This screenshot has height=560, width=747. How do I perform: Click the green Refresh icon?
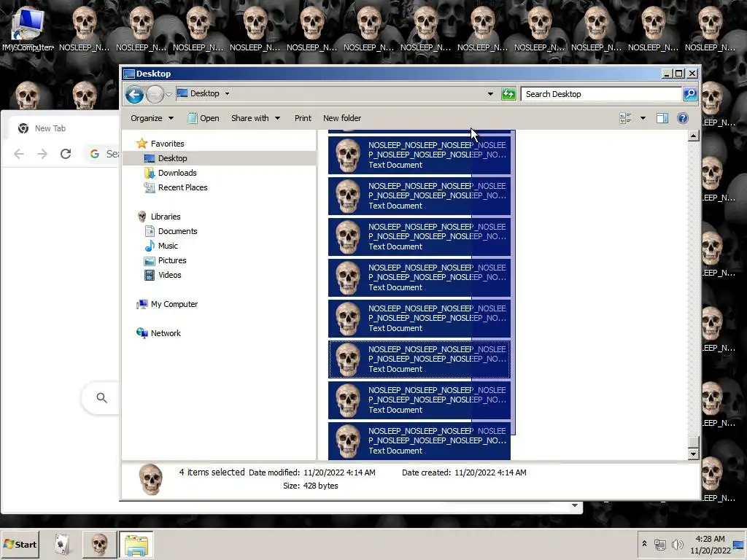pyautogui.click(x=508, y=94)
